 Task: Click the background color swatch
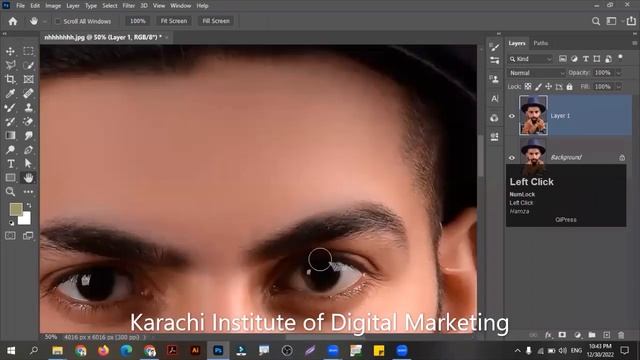click(25, 219)
